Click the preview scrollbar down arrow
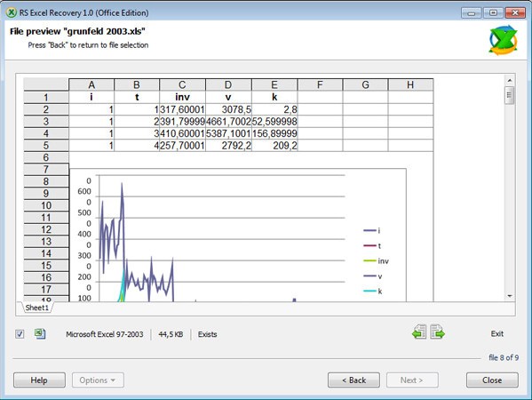Screen dimensions: 532x400 (x=510, y=296)
